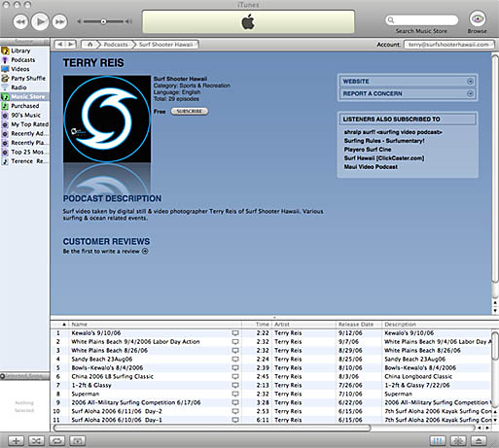Toggle shuffle button in bottom bar
Screen dimensions: 499x448
[x=36, y=440]
